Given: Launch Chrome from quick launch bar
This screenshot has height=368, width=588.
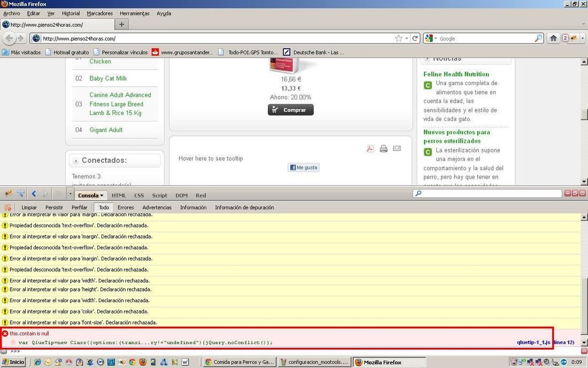Looking at the screenshot, I should [x=132, y=362].
